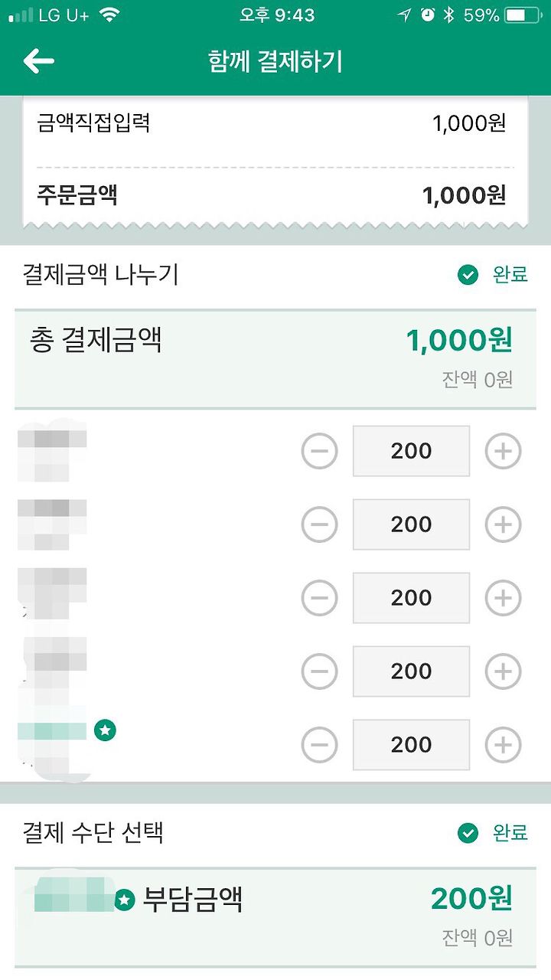Tap minus icon on third member row
Screen dimensions: 551x980
tap(319, 598)
